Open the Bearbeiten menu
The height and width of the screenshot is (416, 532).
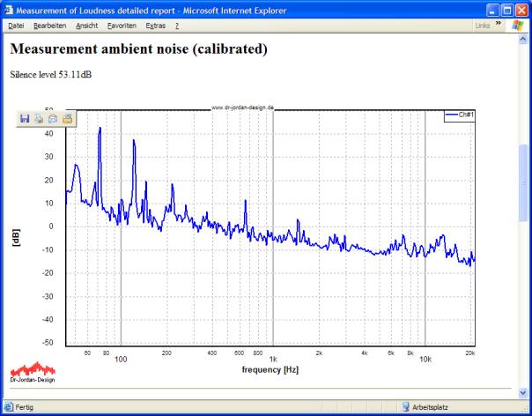coord(51,26)
